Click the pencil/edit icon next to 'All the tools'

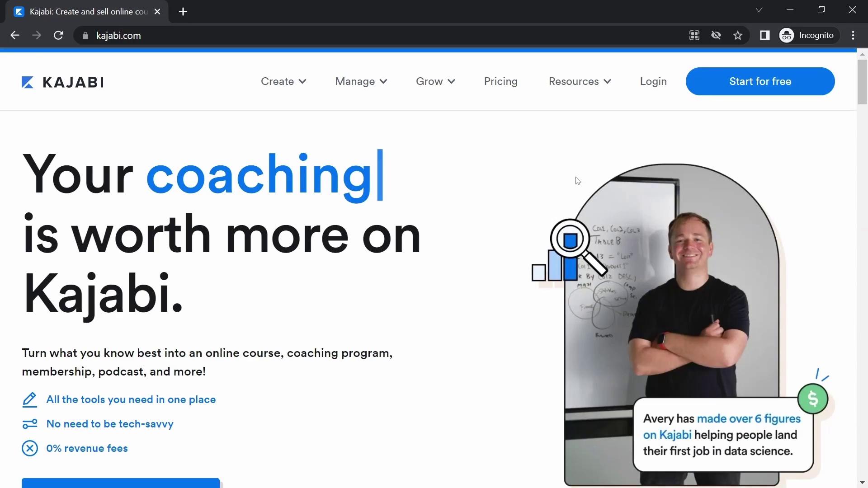(29, 399)
